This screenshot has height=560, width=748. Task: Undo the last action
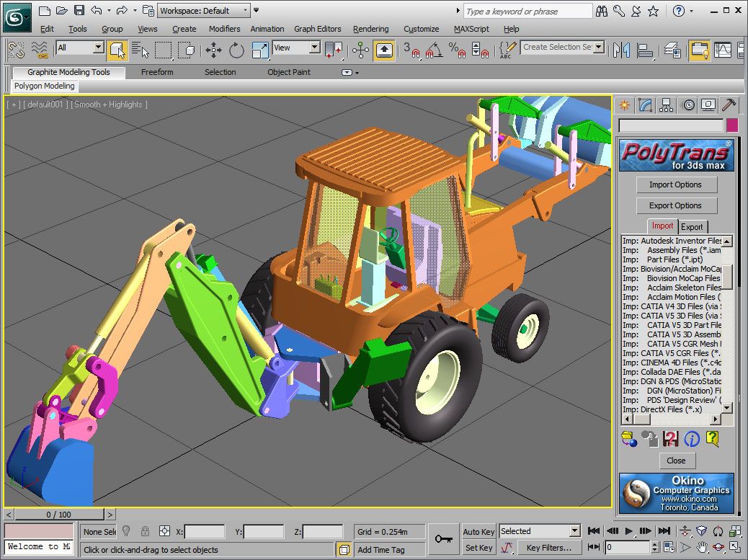click(x=97, y=11)
